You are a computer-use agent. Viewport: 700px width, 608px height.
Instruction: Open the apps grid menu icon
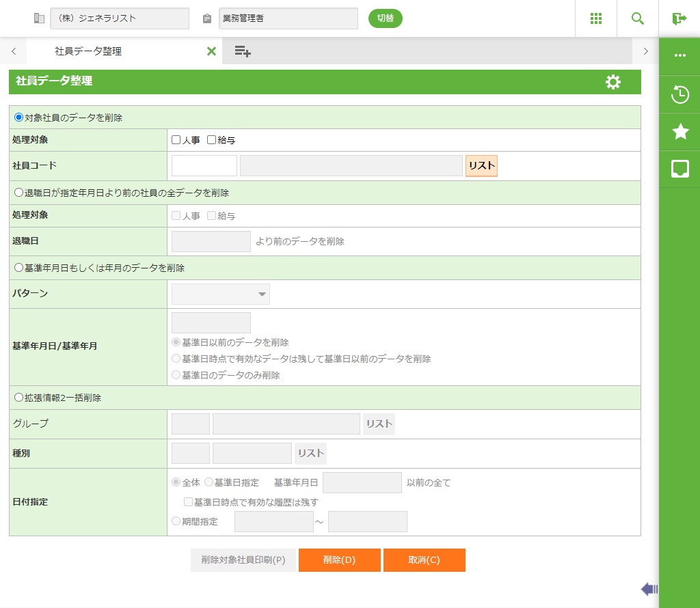[x=595, y=18]
